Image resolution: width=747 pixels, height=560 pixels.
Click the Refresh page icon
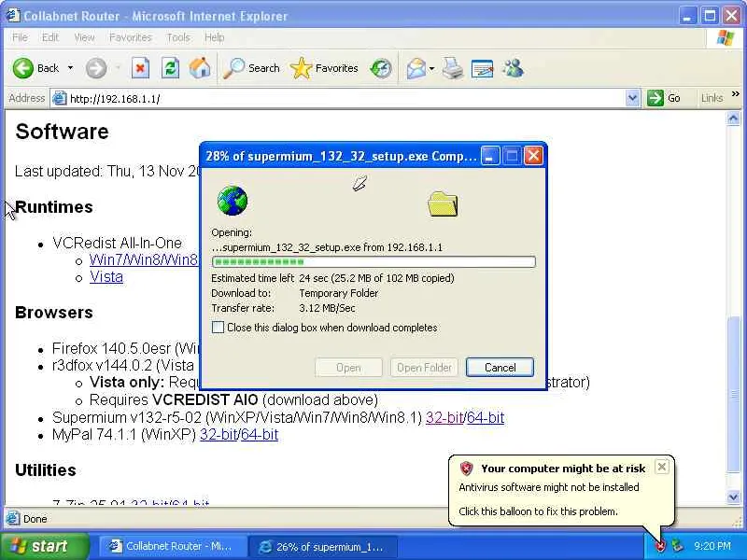pyautogui.click(x=170, y=68)
